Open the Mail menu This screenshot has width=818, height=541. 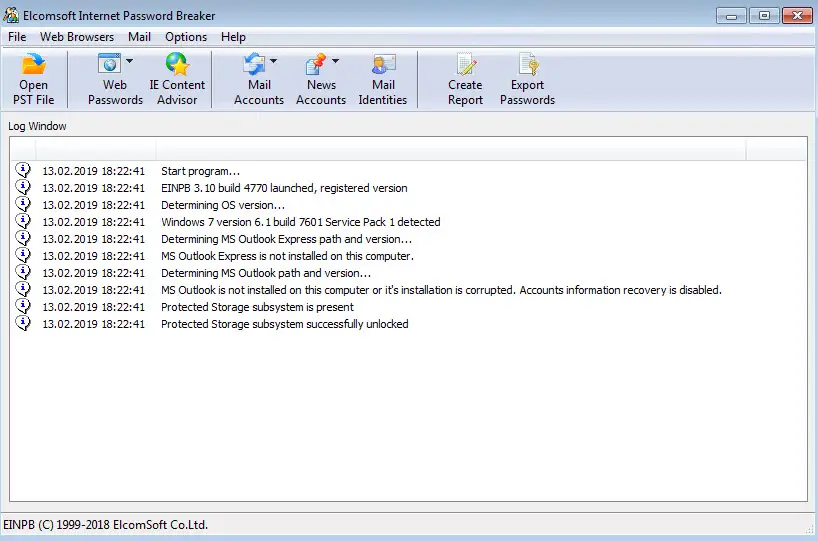tap(139, 37)
